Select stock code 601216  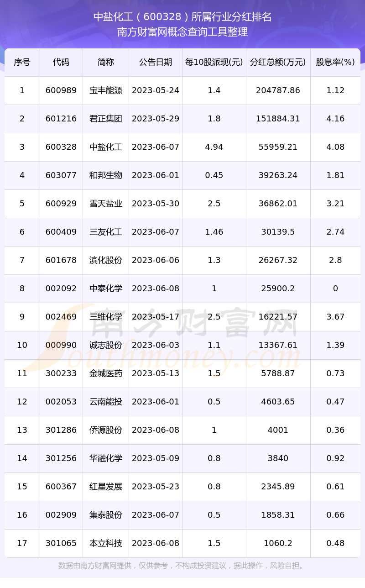tap(61, 119)
